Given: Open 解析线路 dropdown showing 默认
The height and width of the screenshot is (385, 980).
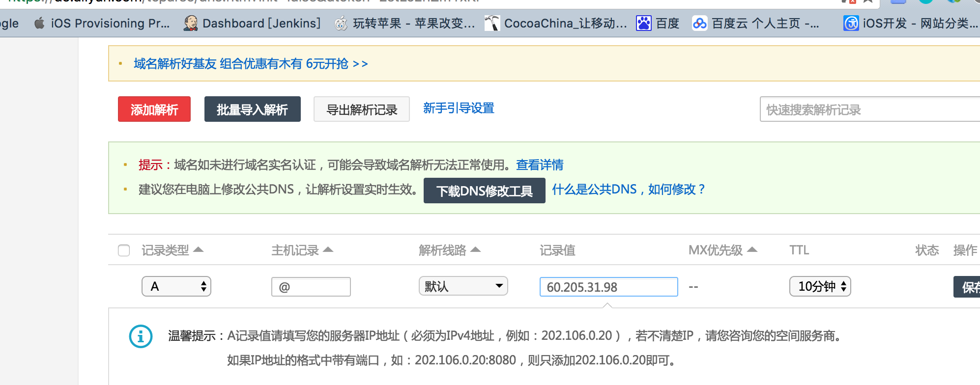Looking at the screenshot, I should pyautogui.click(x=463, y=286).
